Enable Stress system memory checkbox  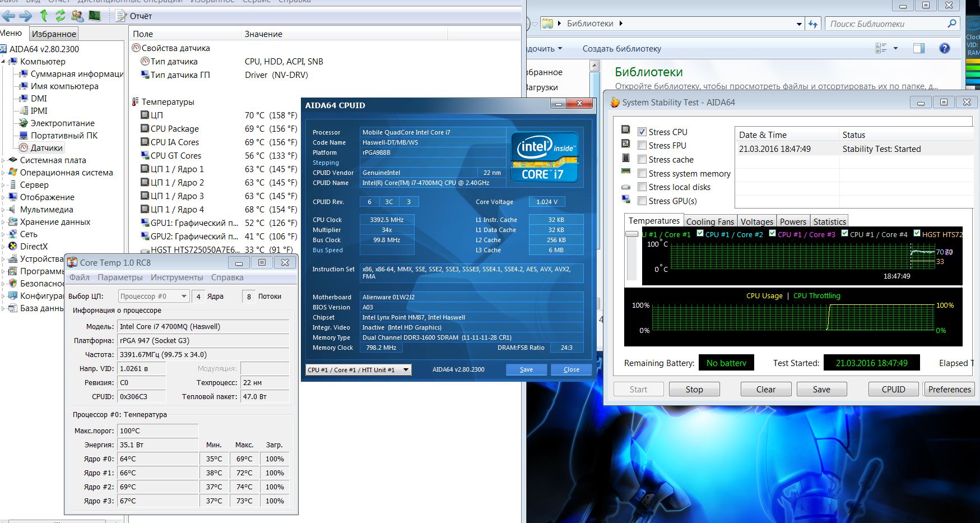[x=642, y=174]
